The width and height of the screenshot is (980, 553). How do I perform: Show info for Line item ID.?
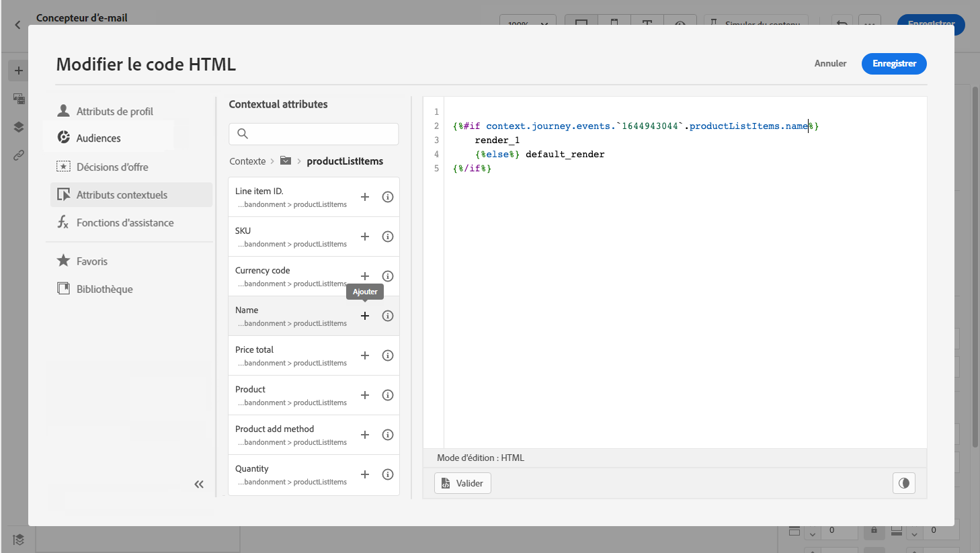click(388, 197)
